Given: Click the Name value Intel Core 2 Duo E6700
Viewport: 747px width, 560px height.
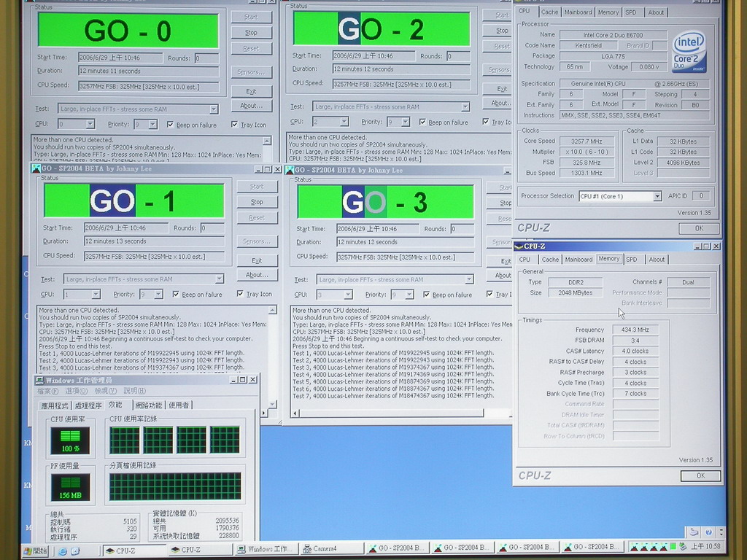Looking at the screenshot, I should click(x=613, y=35).
